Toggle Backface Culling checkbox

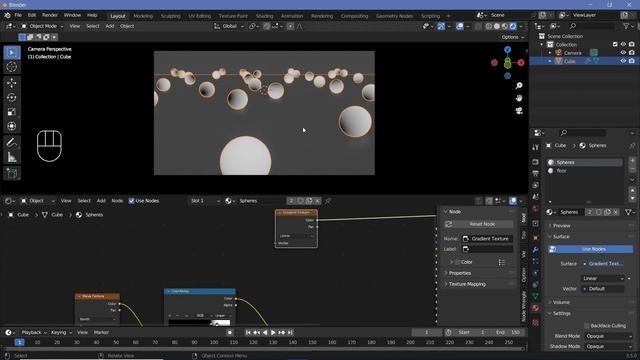[x=587, y=326]
